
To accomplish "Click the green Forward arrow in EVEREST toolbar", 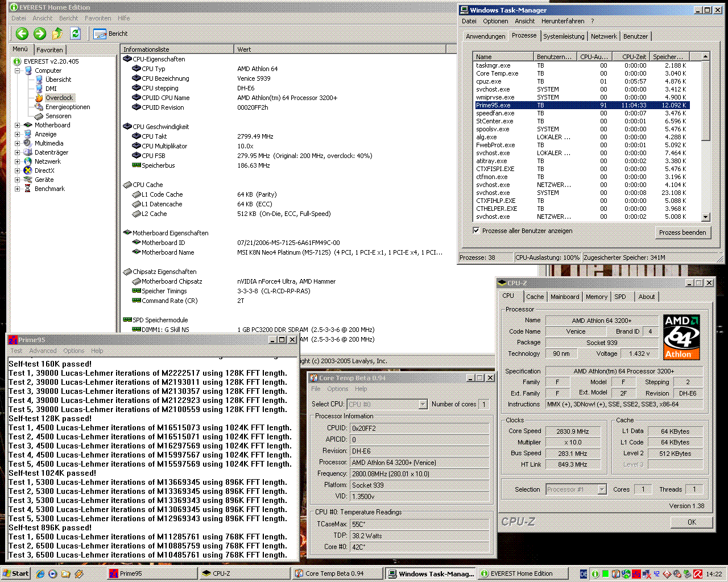I will (40, 34).
